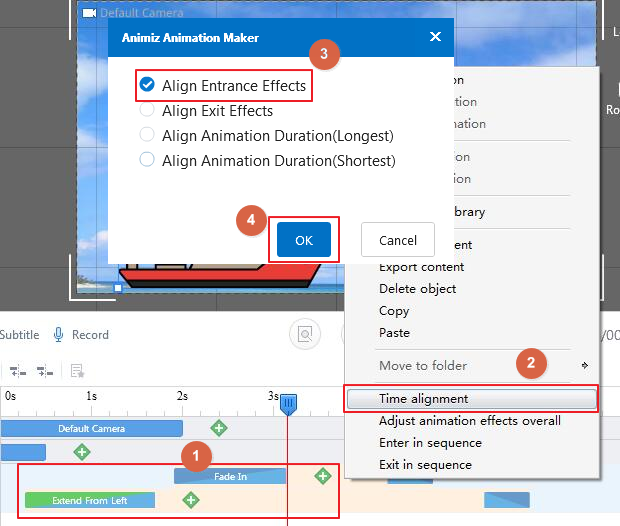Select Align Animation Duration(Longest)
Viewport: 620px width, 526px height.
147,135
